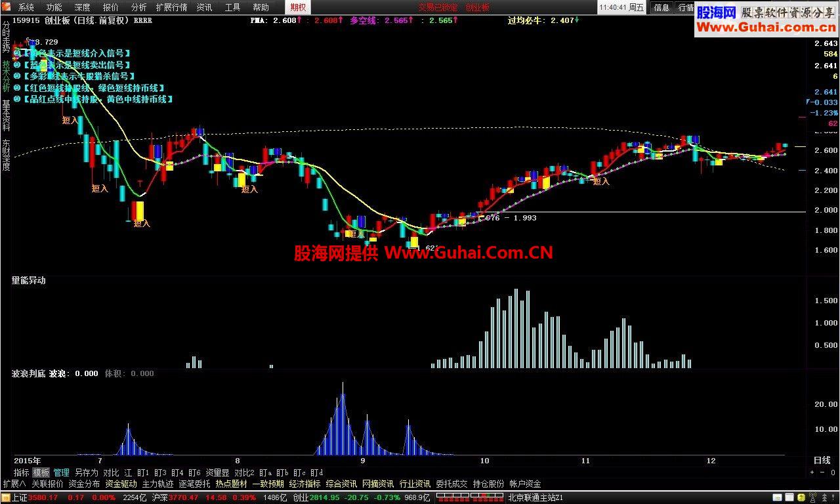Select the 盯a template
The width and height of the screenshot is (840, 504).
[265, 472]
